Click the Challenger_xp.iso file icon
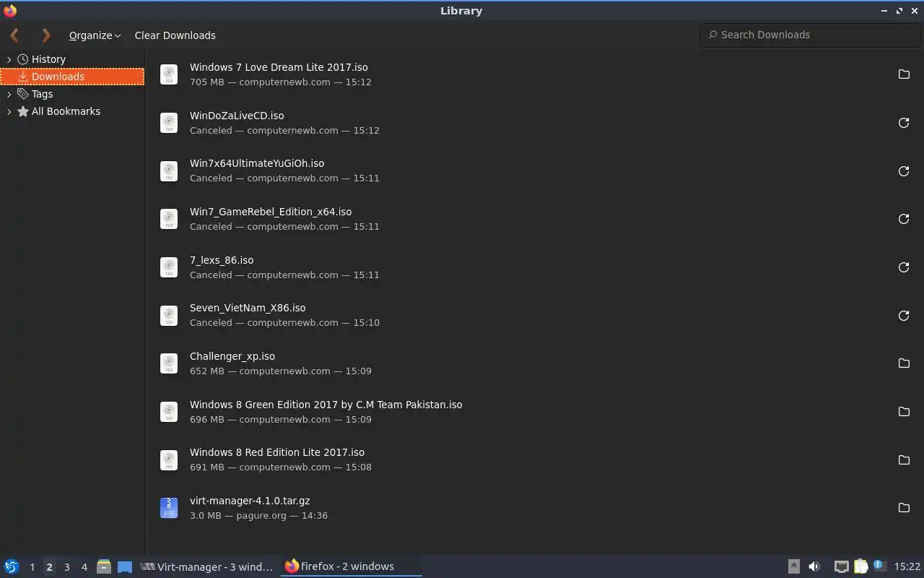The image size is (924, 578). coord(169,363)
